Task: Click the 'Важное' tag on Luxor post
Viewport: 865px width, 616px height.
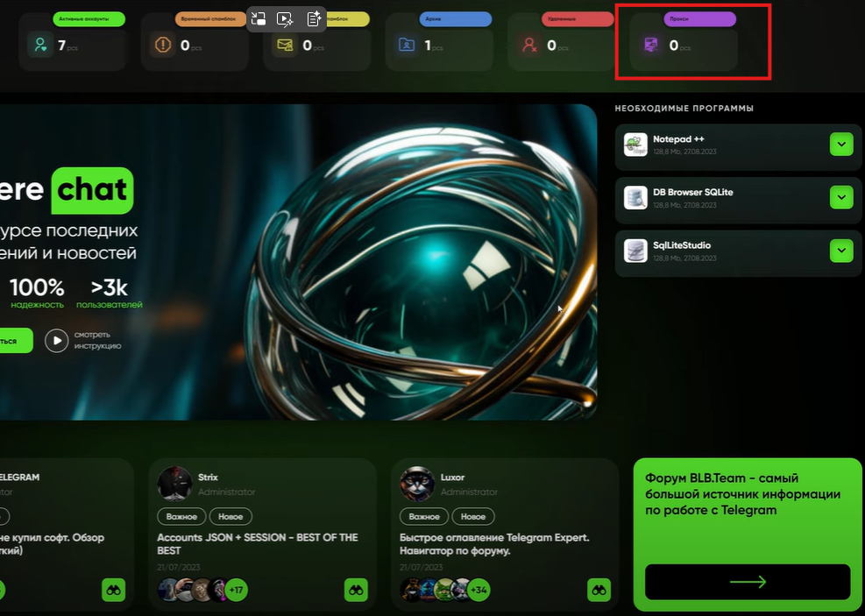Action: click(x=424, y=517)
